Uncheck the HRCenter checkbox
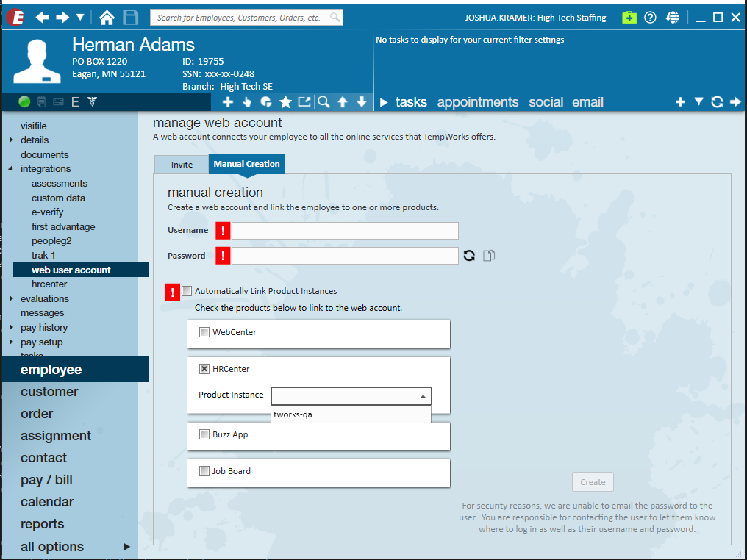This screenshot has height=560, width=747. [204, 369]
